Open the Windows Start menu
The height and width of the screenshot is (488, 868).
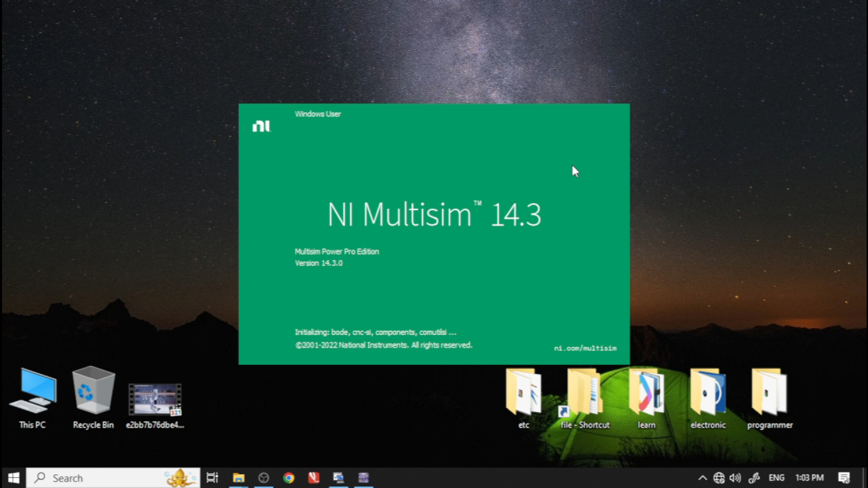[14, 478]
